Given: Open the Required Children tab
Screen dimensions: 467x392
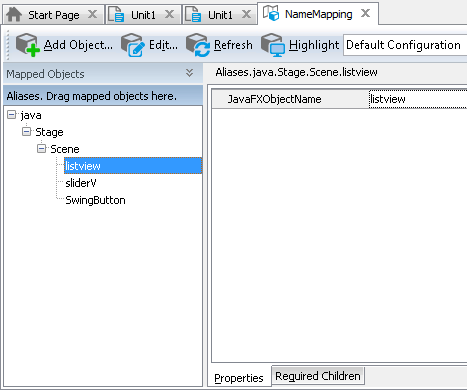Looking at the screenshot, I should click(318, 376).
